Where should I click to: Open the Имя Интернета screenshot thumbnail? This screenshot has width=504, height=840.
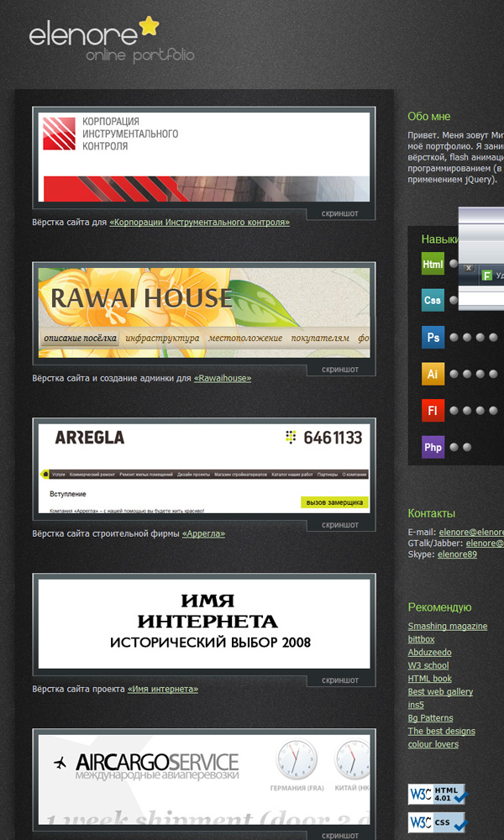pos(204,623)
